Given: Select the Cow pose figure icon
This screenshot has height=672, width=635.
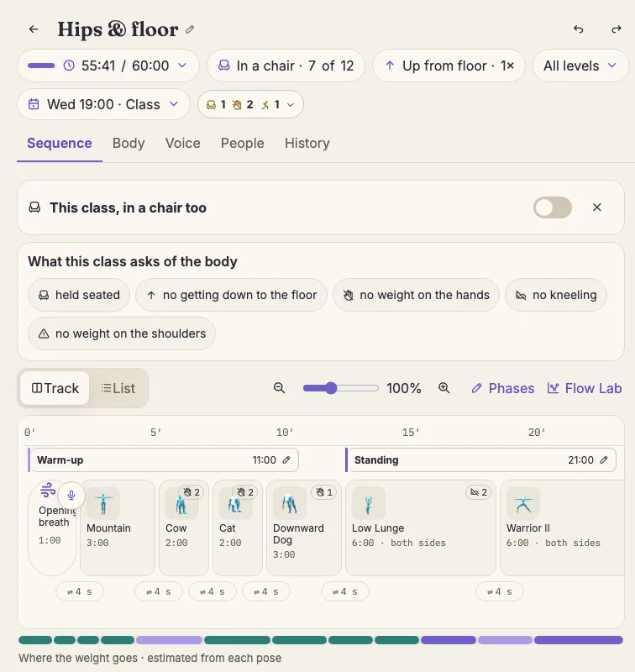Looking at the screenshot, I should pyautogui.click(x=181, y=504).
